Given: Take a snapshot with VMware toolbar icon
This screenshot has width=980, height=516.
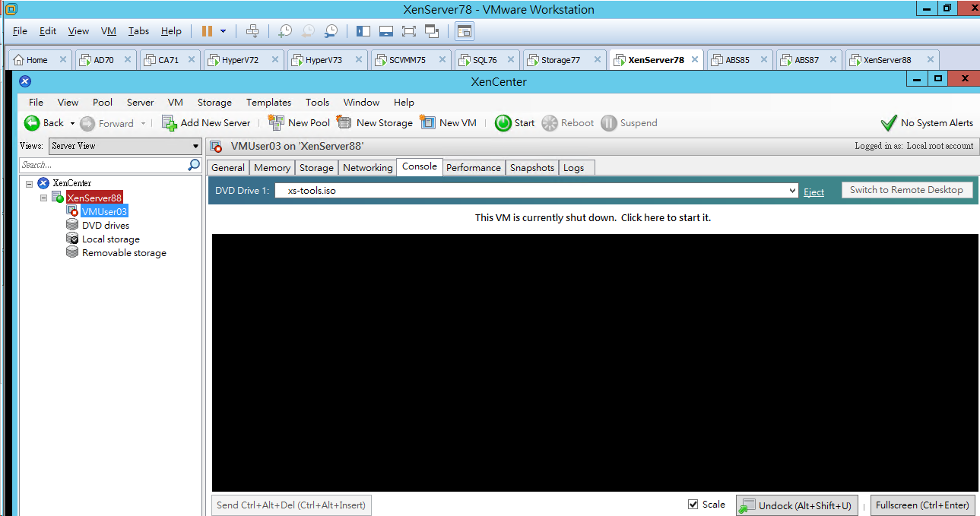Looking at the screenshot, I should [284, 31].
